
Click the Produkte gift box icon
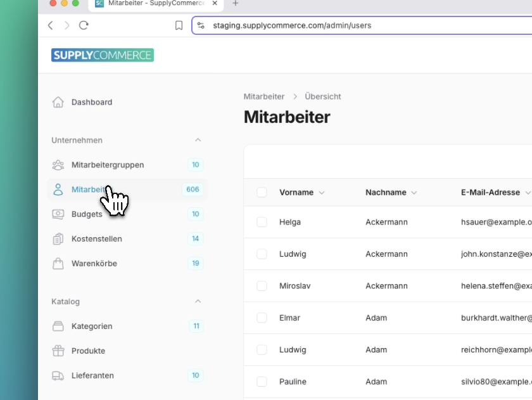point(58,351)
